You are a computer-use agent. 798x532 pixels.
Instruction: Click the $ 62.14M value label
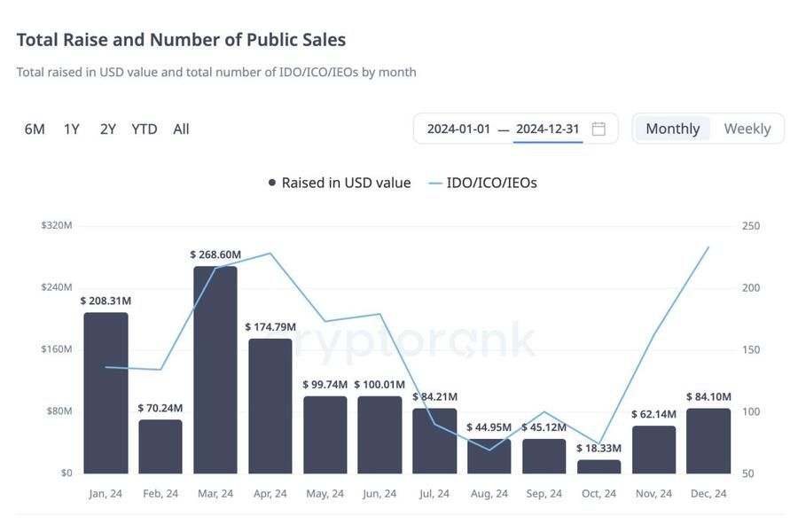pyautogui.click(x=654, y=414)
